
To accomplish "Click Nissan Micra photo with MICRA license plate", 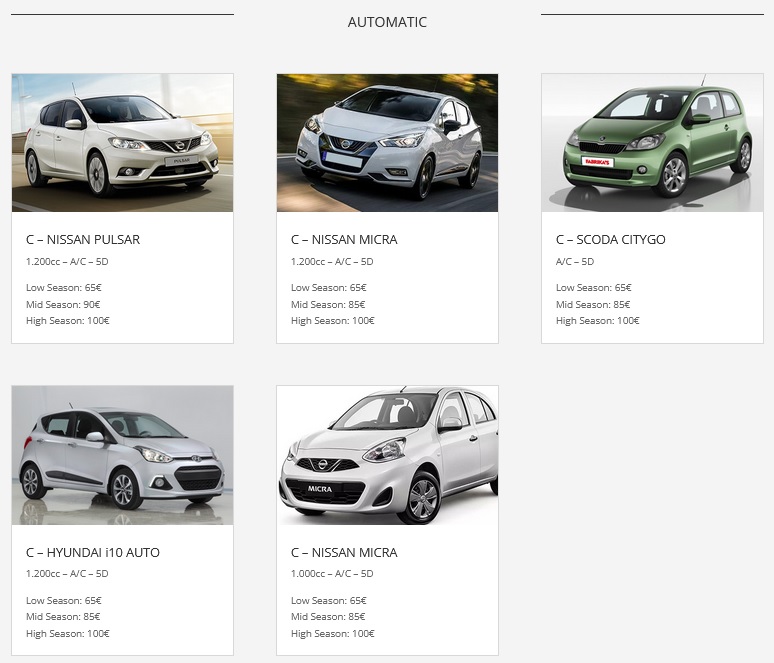I will click(387, 455).
